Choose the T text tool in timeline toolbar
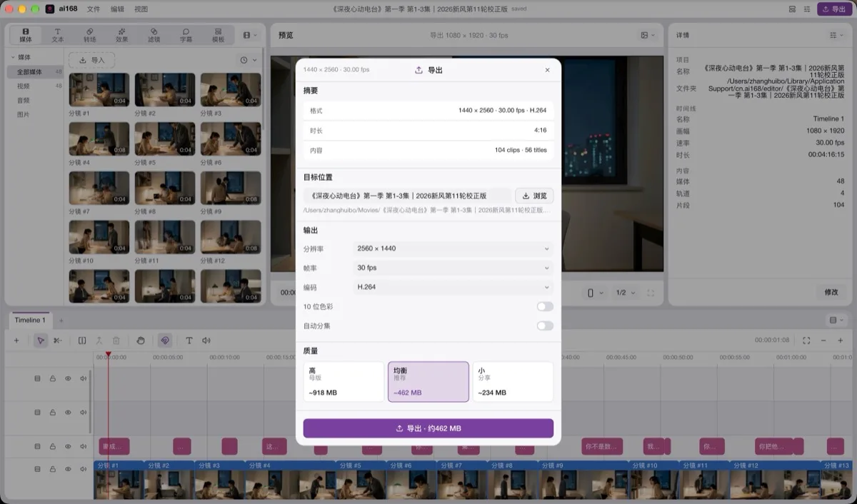Viewport: 857px width, 504px height. click(189, 341)
